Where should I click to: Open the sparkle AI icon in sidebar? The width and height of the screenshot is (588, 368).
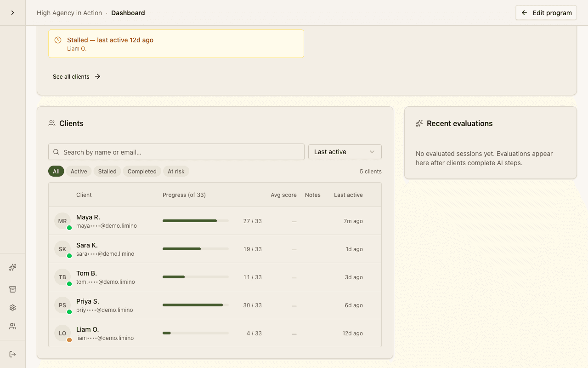[x=13, y=267]
